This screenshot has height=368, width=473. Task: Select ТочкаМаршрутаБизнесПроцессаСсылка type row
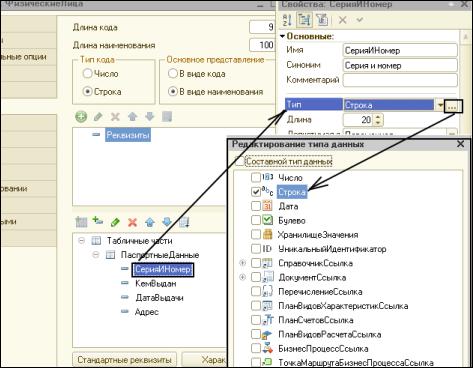click(x=356, y=363)
